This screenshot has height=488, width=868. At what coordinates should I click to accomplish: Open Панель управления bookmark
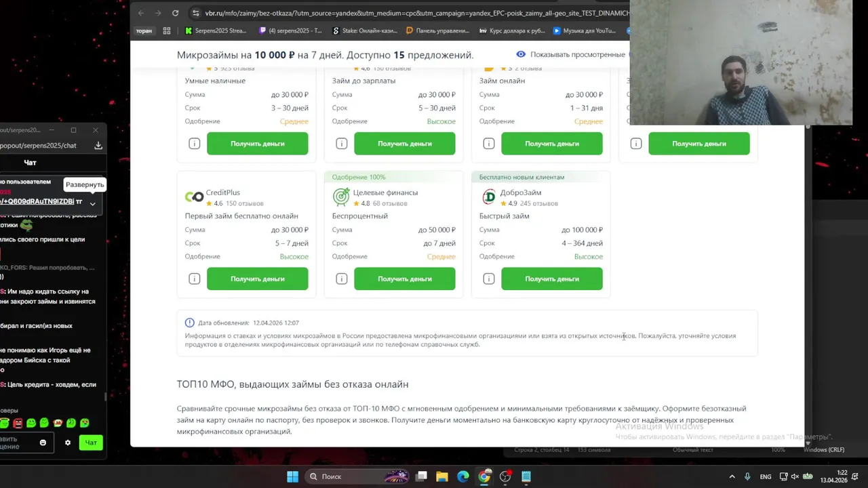pyautogui.click(x=437, y=30)
